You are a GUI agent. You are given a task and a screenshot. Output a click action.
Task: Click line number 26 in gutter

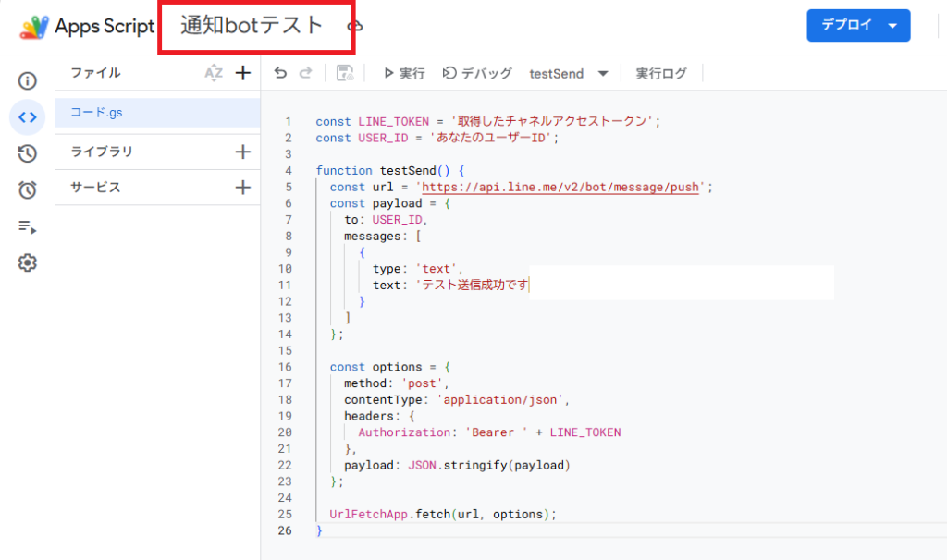tap(285, 530)
